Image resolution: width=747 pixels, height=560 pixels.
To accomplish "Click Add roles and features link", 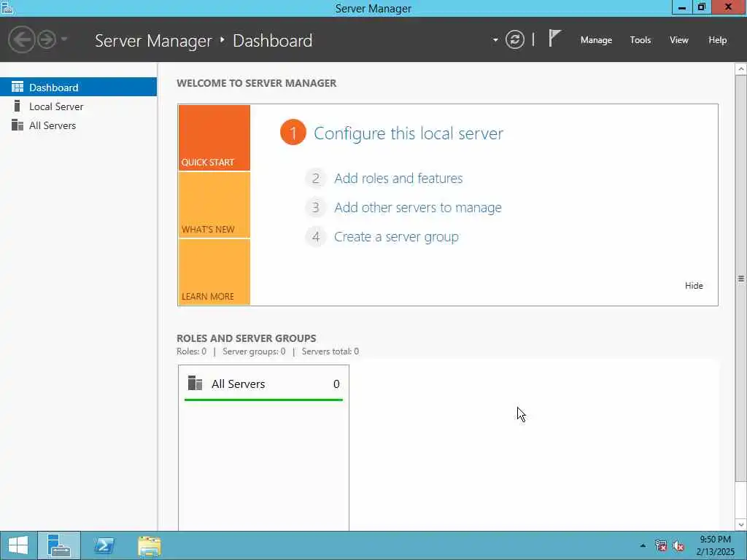I will (398, 178).
